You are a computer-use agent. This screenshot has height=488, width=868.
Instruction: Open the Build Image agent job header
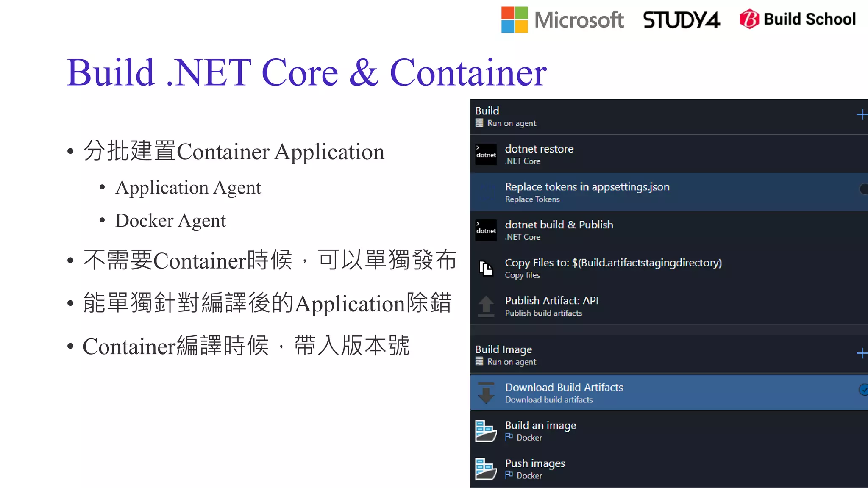tap(669, 355)
